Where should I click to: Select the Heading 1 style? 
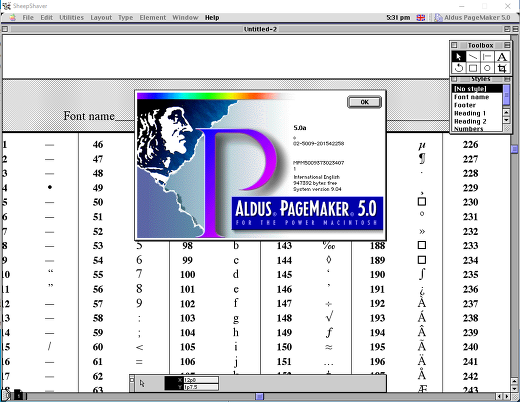[477, 113]
